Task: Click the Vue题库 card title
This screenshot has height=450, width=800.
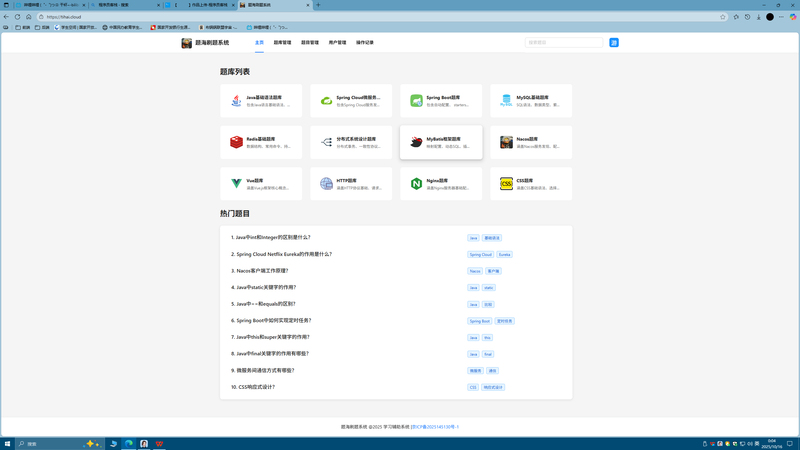Action: (x=255, y=181)
